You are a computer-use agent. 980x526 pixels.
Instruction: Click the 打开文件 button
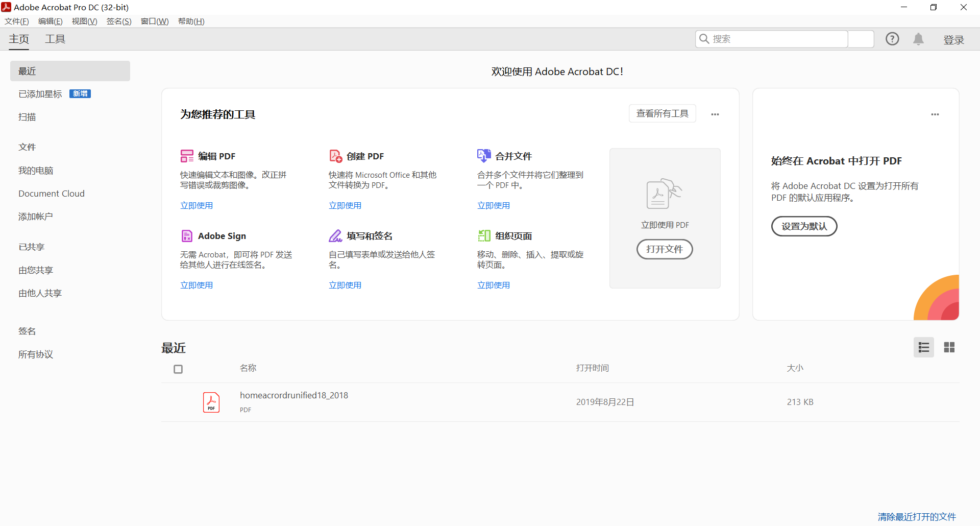[x=665, y=249]
